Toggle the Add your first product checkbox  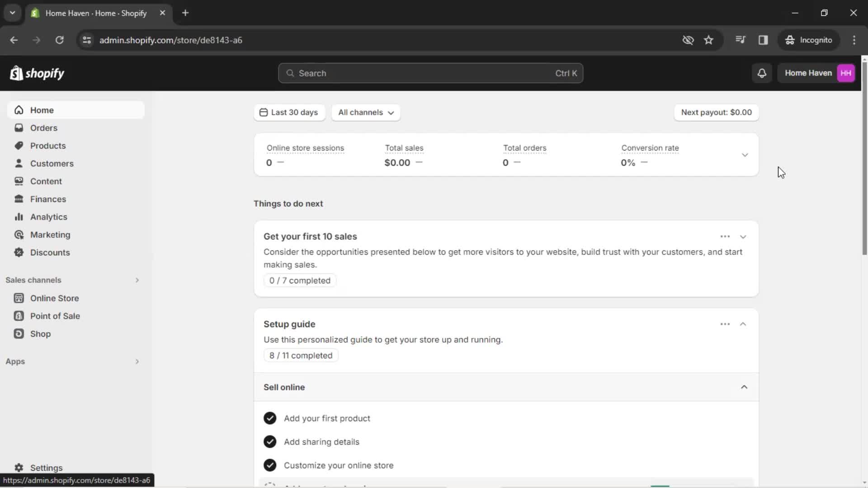coord(269,418)
